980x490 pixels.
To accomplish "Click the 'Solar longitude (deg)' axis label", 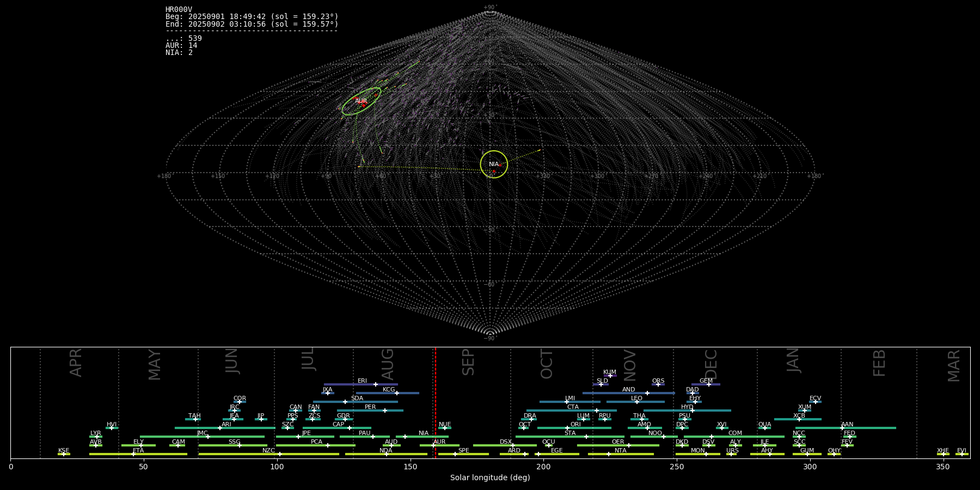I will point(490,478).
